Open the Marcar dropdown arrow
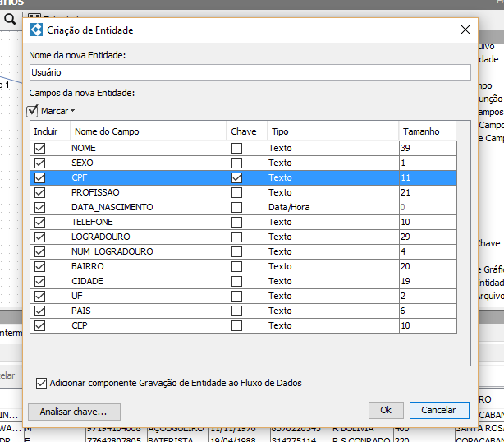 coord(72,111)
